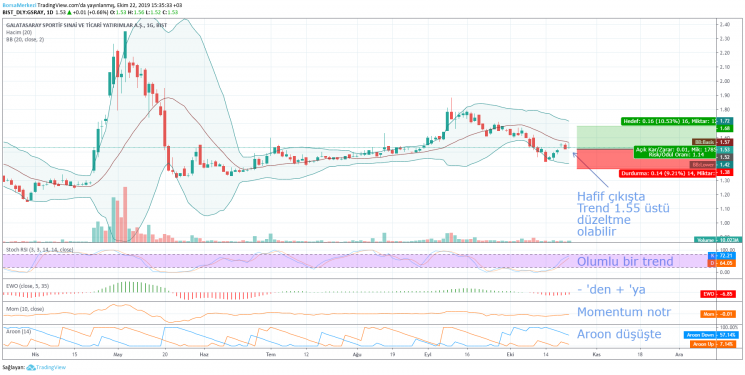Click the Hedef target label of long position

pyautogui.click(x=669, y=122)
